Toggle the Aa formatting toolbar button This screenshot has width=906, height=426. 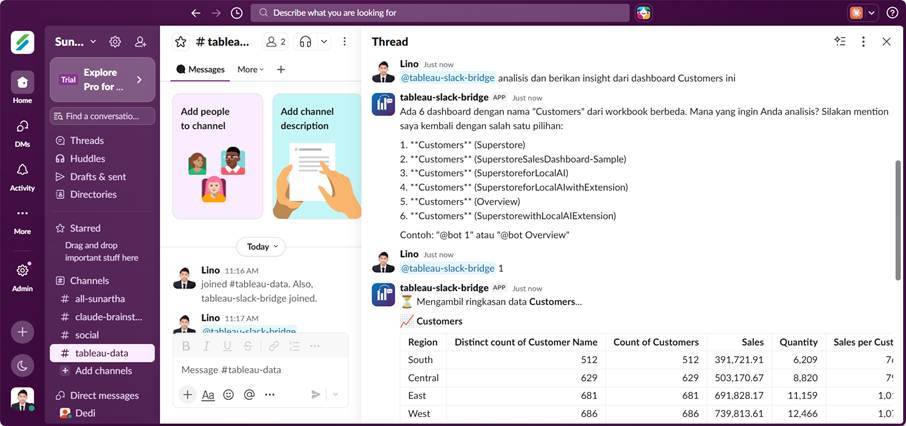[x=208, y=395]
